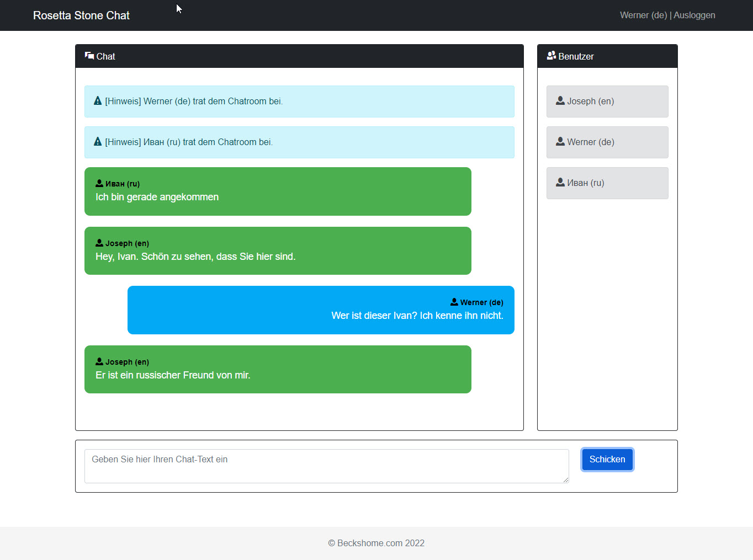This screenshot has height=560, width=753.
Task: Click the user icon on Joseph's greeting message
Action: (99, 243)
